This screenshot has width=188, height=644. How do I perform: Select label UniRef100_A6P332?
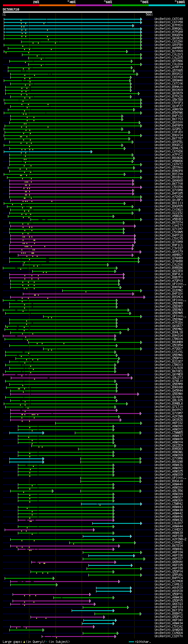[x=169, y=423]
